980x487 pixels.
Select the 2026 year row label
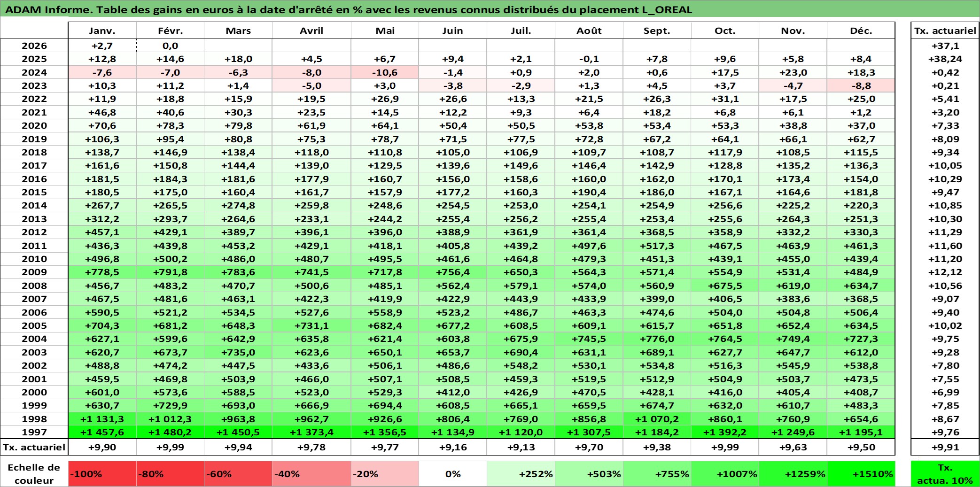tap(34, 46)
